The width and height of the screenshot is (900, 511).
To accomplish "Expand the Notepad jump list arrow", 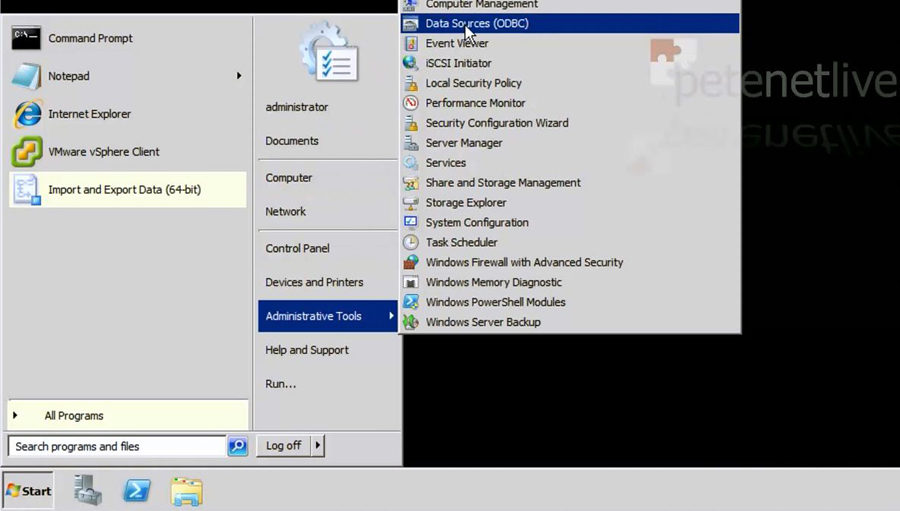I will (x=239, y=76).
